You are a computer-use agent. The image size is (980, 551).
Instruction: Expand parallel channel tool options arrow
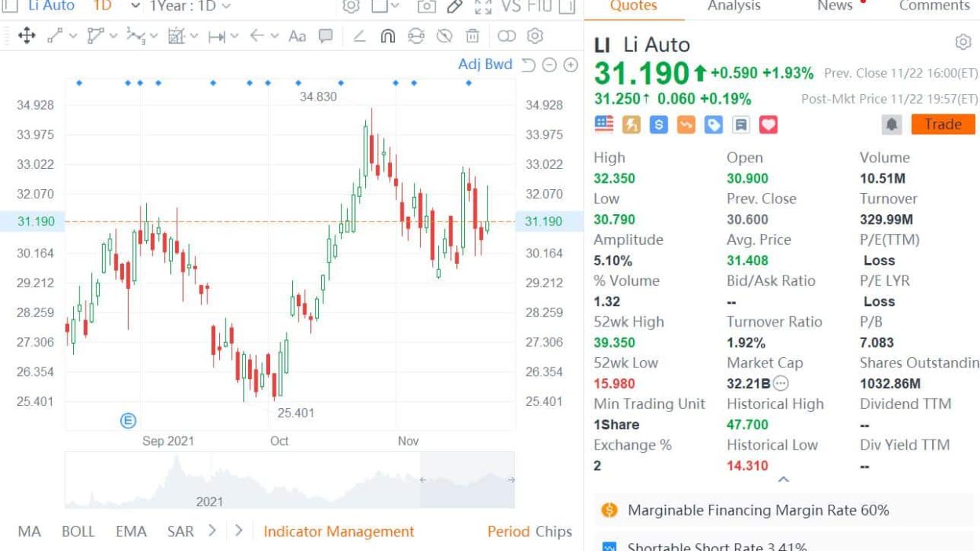114,37
